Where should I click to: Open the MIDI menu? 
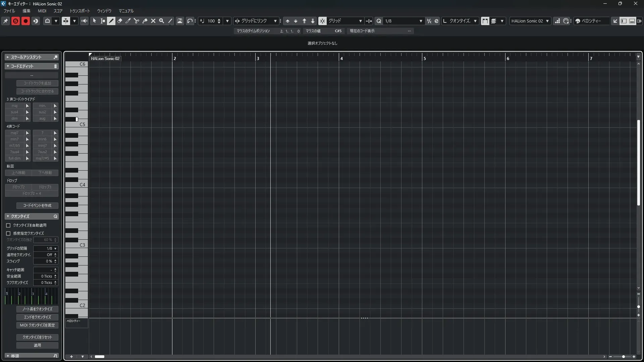[42, 11]
